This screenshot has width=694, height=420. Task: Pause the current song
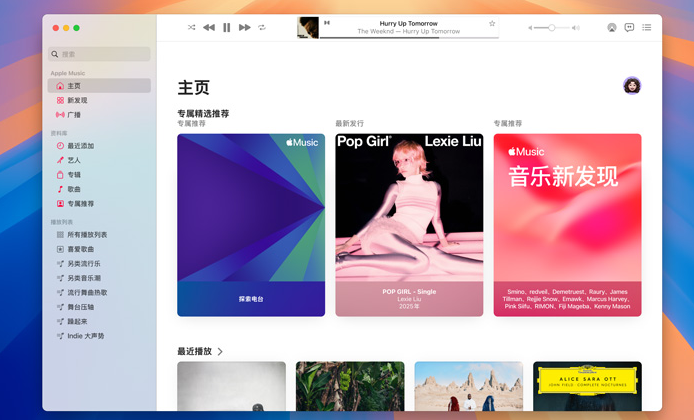pos(227,27)
